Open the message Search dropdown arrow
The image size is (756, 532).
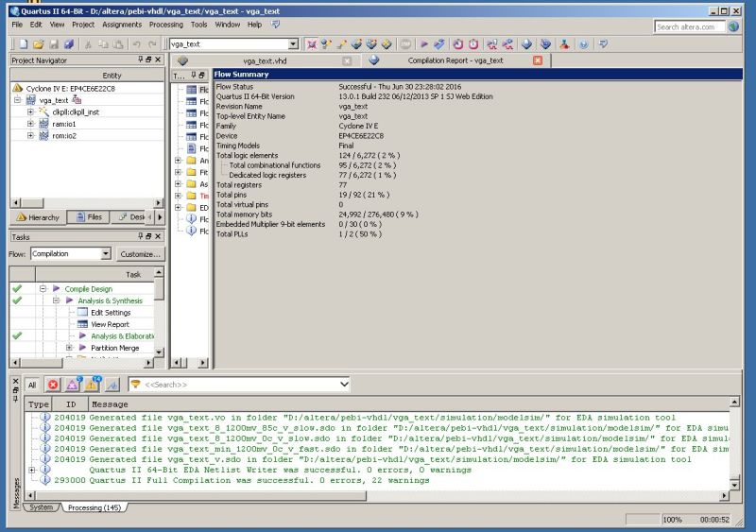[344, 385]
